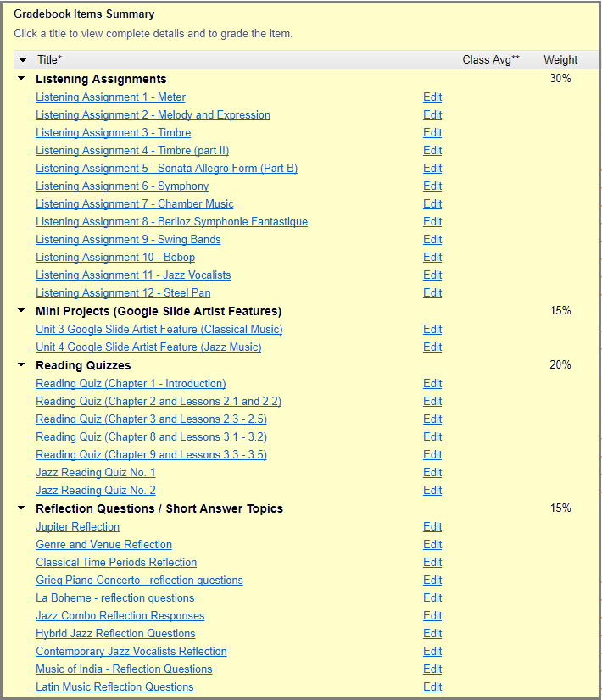Open Reading Quiz (Chapter 1 - Introduction)
The height and width of the screenshot is (700, 602).
coord(131,384)
